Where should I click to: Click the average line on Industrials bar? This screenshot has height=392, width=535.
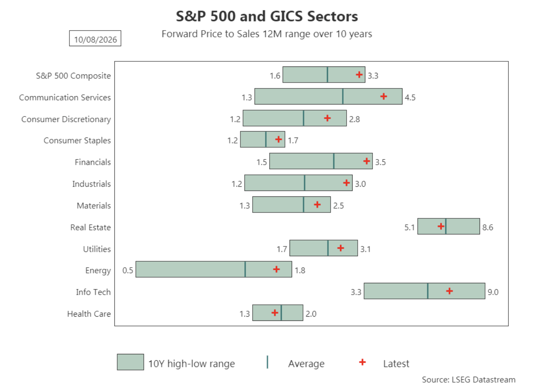[305, 183]
